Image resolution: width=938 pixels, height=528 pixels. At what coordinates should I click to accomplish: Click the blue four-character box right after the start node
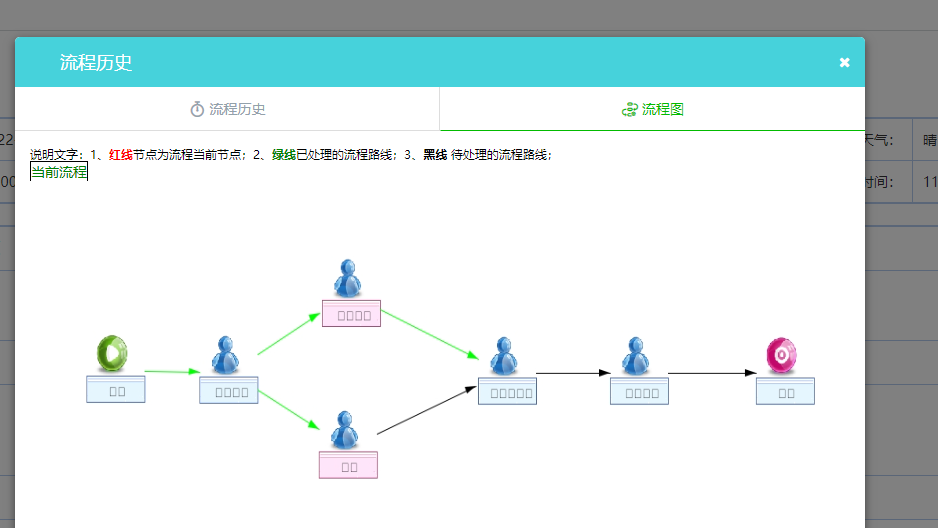(x=229, y=390)
